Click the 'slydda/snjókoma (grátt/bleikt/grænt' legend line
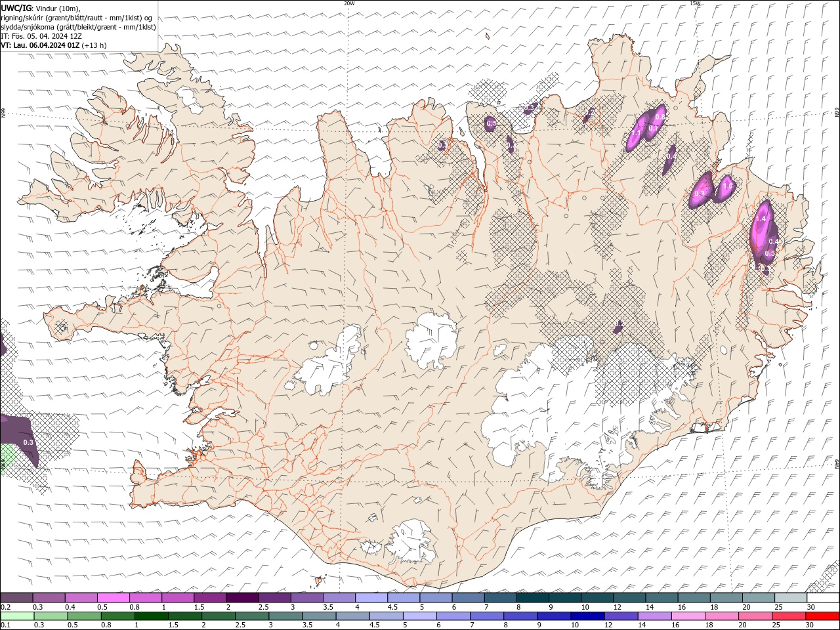The width and height of the screenshot is (840, 630). tap(78, 27)
